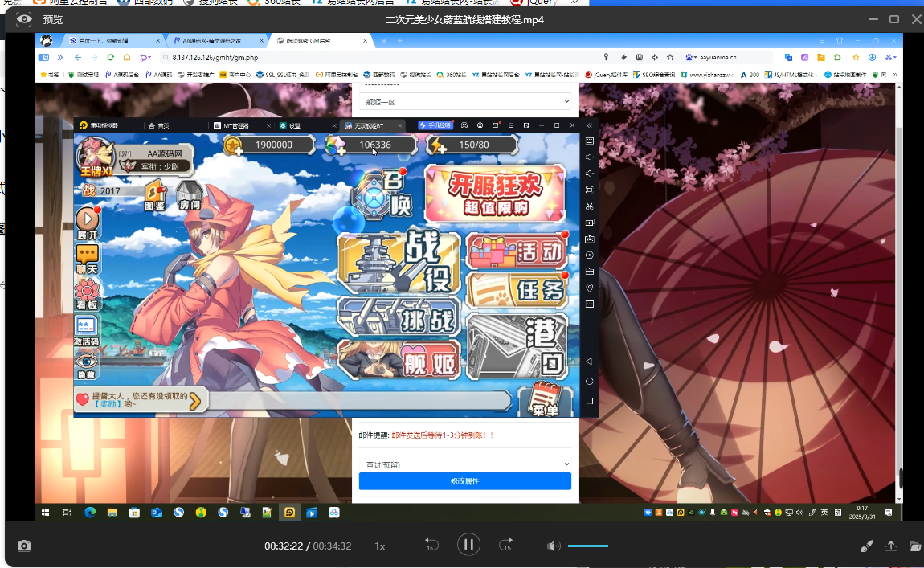Bookmark page with star-plus icon
Screen dimensions: 924x568
point(670,57)
